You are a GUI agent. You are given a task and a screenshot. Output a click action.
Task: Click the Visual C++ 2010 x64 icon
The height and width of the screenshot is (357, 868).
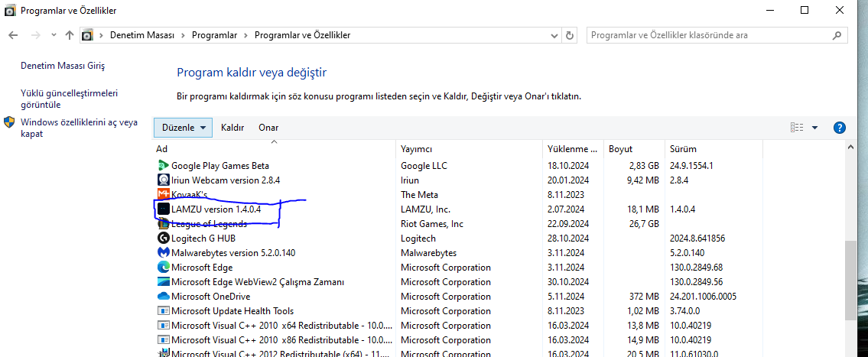(163, 326)
